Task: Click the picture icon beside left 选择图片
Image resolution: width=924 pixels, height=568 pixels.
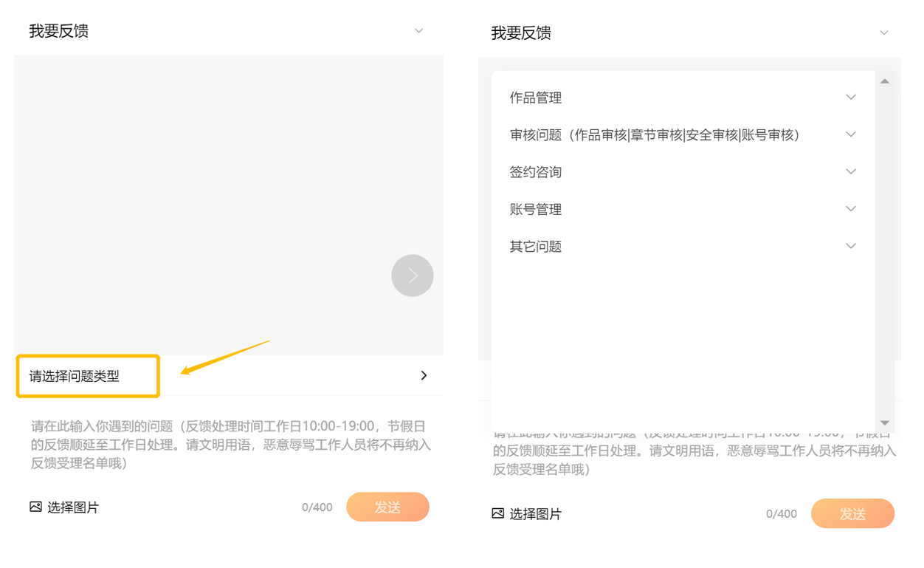Action: pos(35,507)
